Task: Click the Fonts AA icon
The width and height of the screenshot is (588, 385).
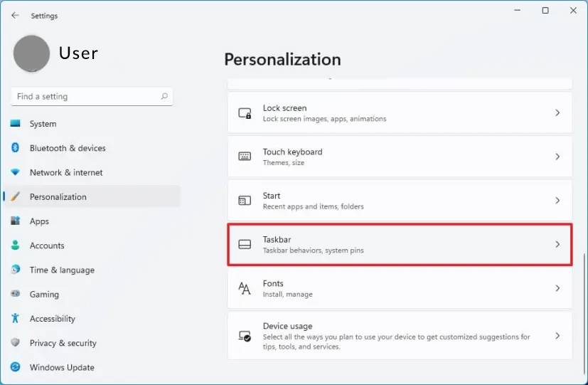Action: tap(245, 288)
